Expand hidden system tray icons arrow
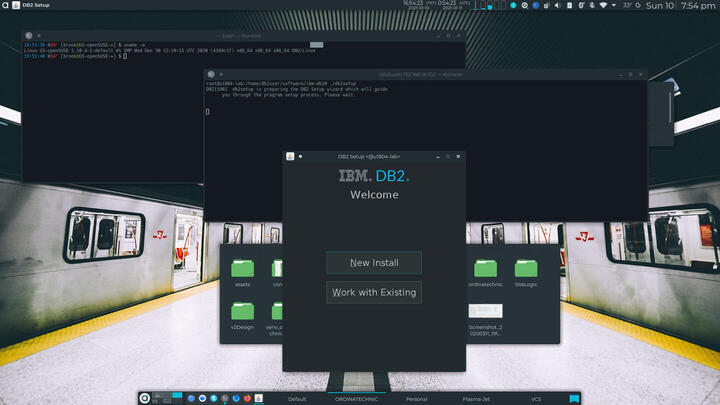 (x=614, y=6)
